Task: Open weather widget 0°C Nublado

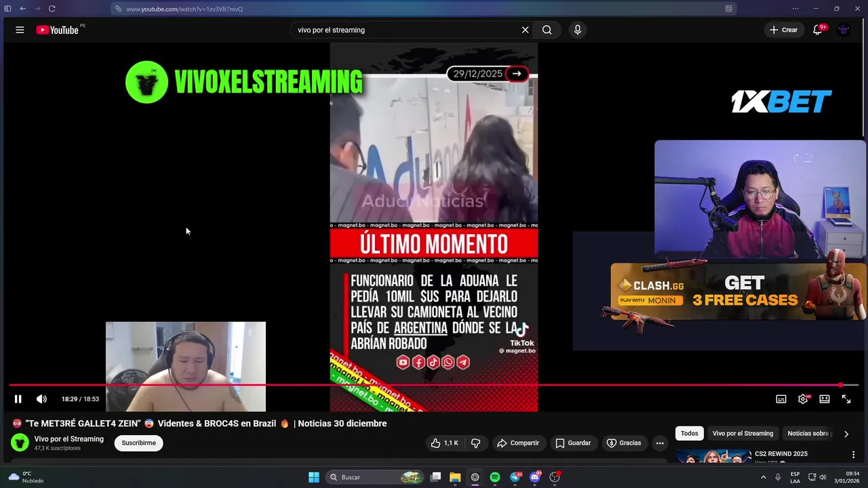Action: (x=26, y=477)
